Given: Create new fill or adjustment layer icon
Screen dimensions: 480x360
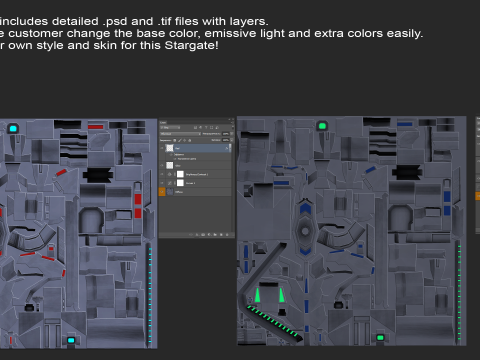Looking at the screenshot, I should (x=209, y=235).
